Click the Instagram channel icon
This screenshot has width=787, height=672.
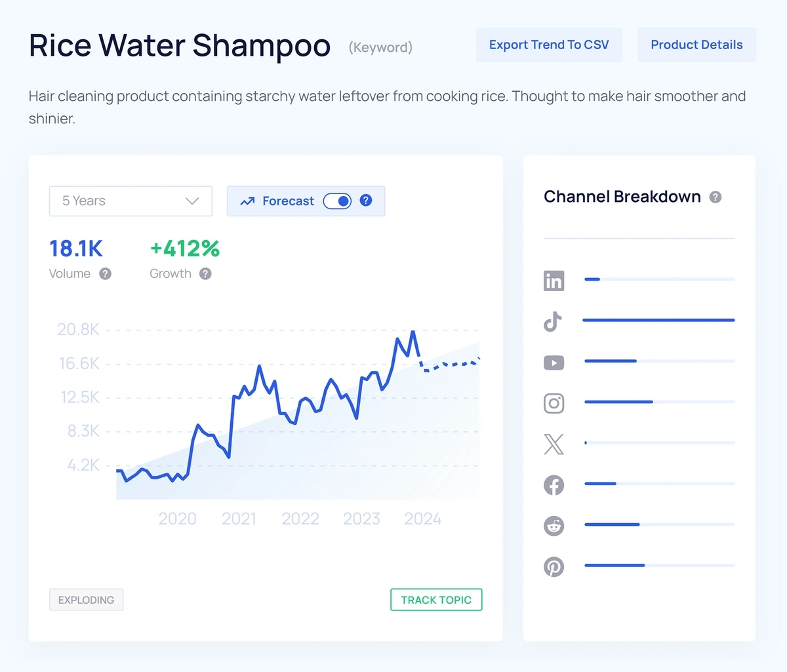tap(554, 403)
